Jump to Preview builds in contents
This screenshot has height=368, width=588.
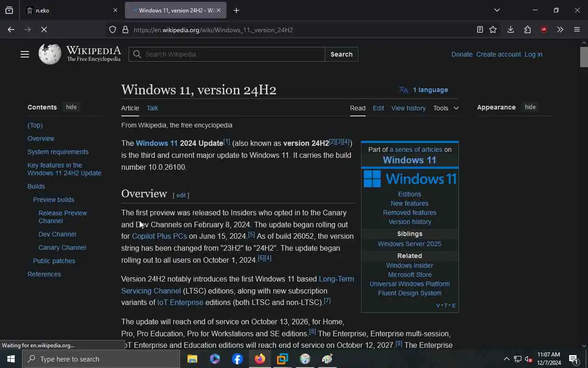click(x=54, y=200)
